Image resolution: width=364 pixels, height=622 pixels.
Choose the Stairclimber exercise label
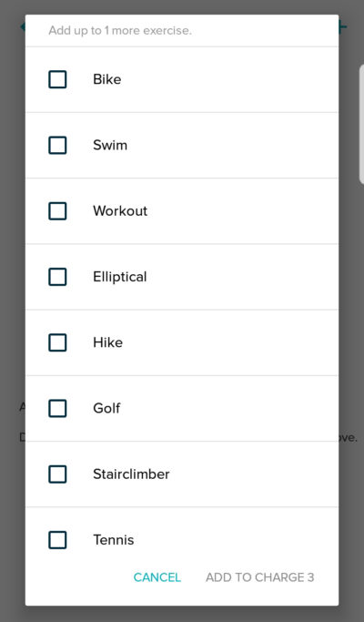click(x=131, y=474)
